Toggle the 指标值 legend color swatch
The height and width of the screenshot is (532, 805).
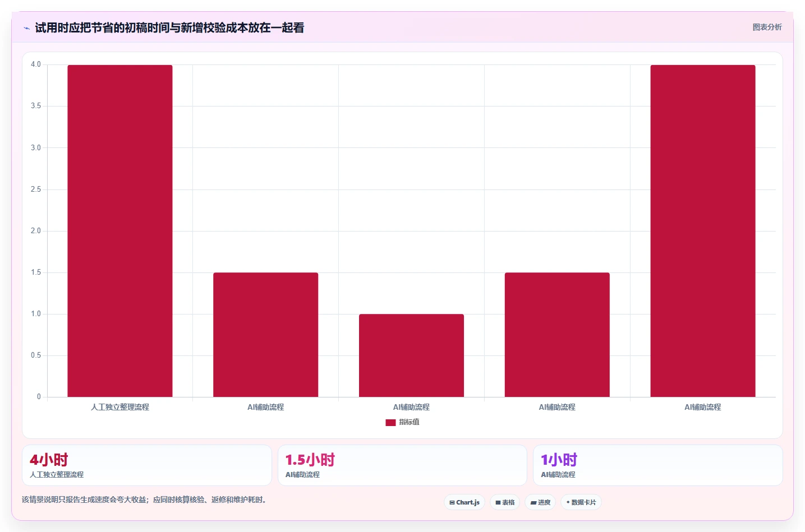[390, 422]
